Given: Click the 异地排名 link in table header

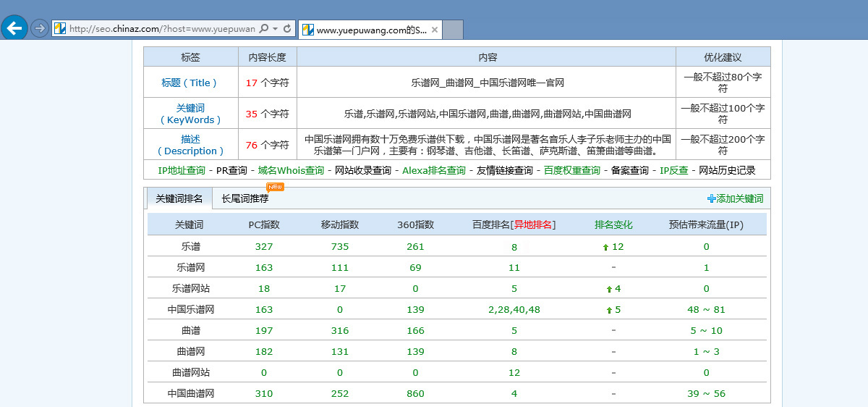Looking at the screenshot, I should click(532, 225).
